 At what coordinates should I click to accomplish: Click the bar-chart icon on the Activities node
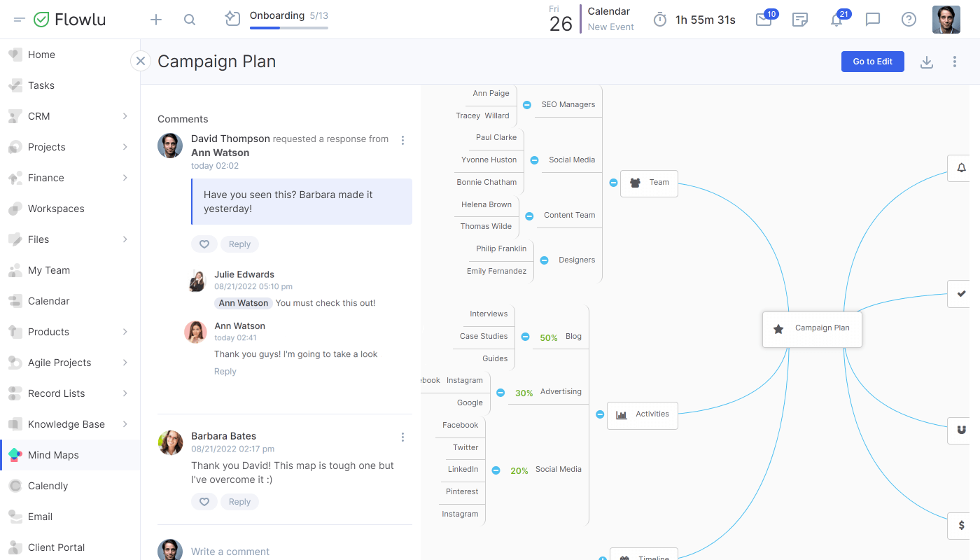click(x=622, y=414)
